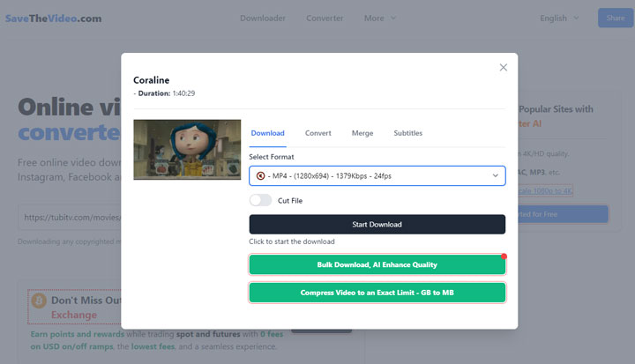
Task: Open the Convert tab
Action: pyautogui.click(x=317, y=133)
